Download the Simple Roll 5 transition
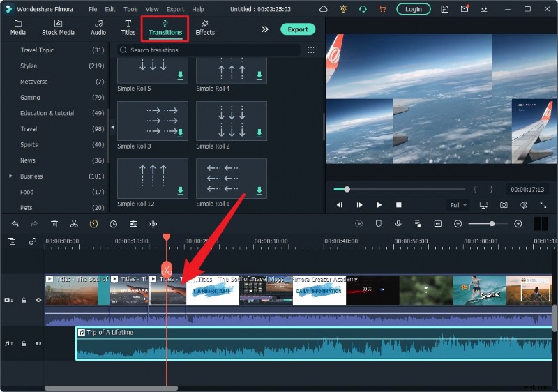This screenshot has height=392, width=558. click(181, 75)
